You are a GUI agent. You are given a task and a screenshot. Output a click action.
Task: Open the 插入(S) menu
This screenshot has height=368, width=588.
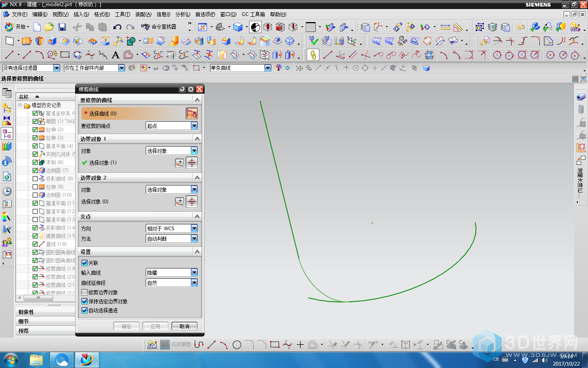coord(81,14)
